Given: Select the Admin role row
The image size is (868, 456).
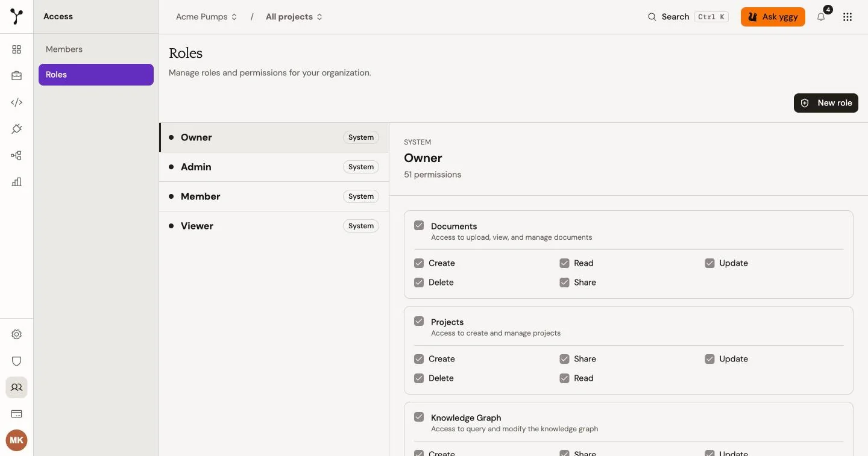Looking at the screenshot, I should point(274,167).
